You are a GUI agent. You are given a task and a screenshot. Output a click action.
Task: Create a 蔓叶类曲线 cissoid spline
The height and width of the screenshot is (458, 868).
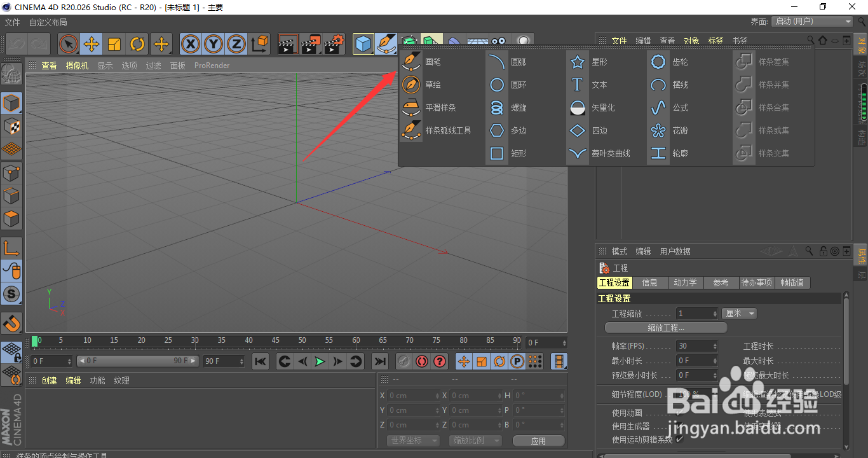600,153
